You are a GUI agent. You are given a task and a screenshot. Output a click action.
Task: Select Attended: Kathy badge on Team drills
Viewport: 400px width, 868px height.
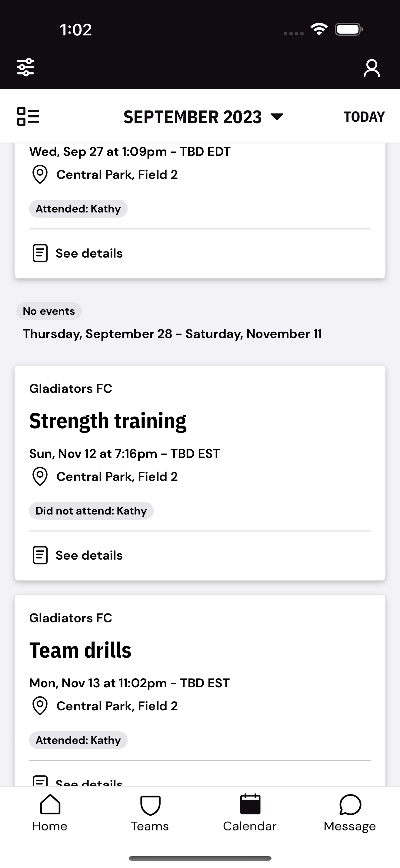pyautogui.click(x=78, y=740)
